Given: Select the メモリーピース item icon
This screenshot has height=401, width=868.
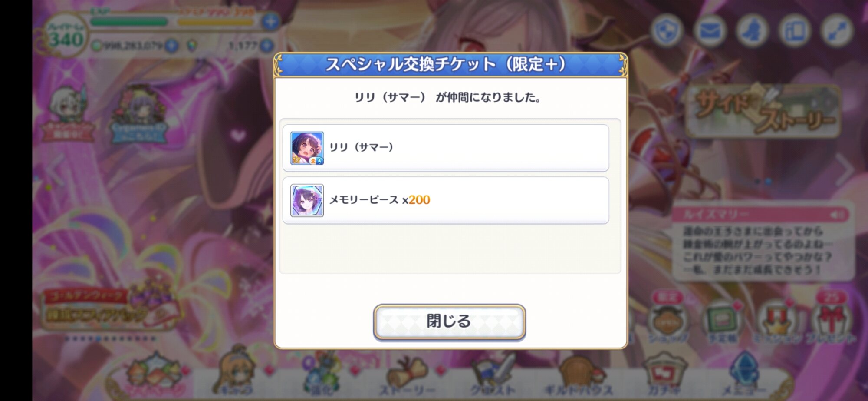Looking at the screenshot, I should tap(307, 200).
